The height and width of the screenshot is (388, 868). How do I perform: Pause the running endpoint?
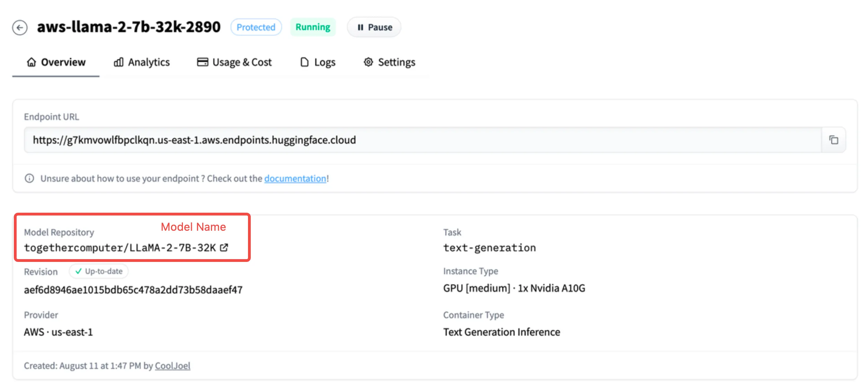374,27
